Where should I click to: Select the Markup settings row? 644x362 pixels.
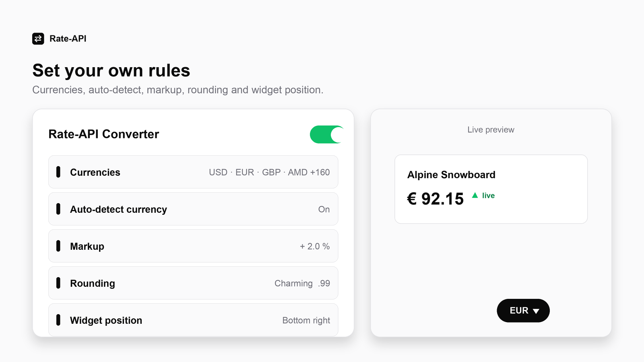point(193,246)
